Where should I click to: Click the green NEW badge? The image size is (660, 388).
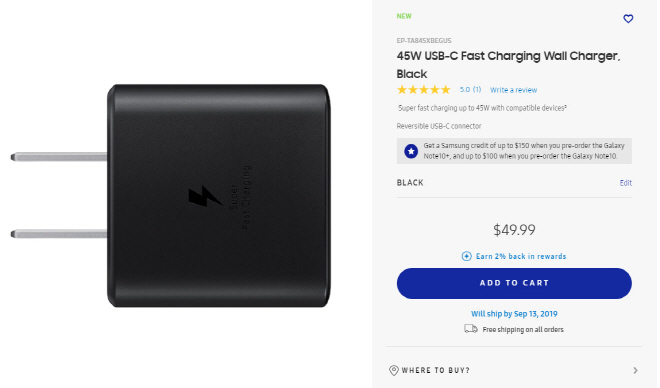(404, 16)
